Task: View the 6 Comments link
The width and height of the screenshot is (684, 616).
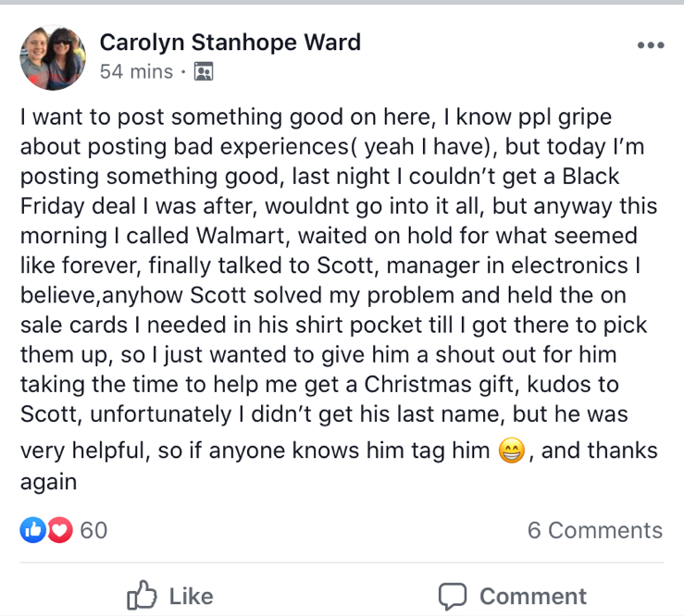Action: tap(594, 530)
